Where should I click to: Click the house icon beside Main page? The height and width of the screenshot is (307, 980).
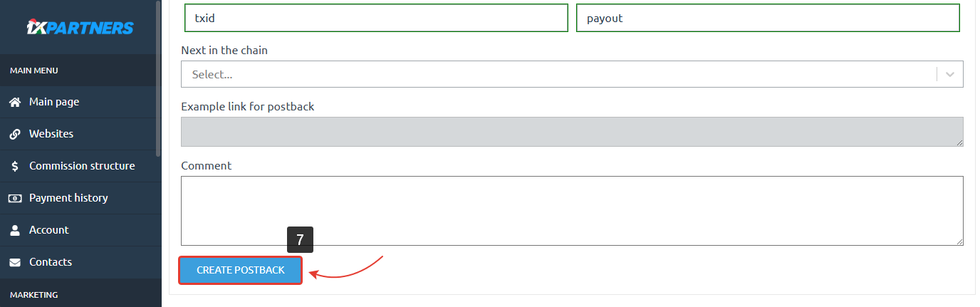pyautogui.click(x=14, y=102)
